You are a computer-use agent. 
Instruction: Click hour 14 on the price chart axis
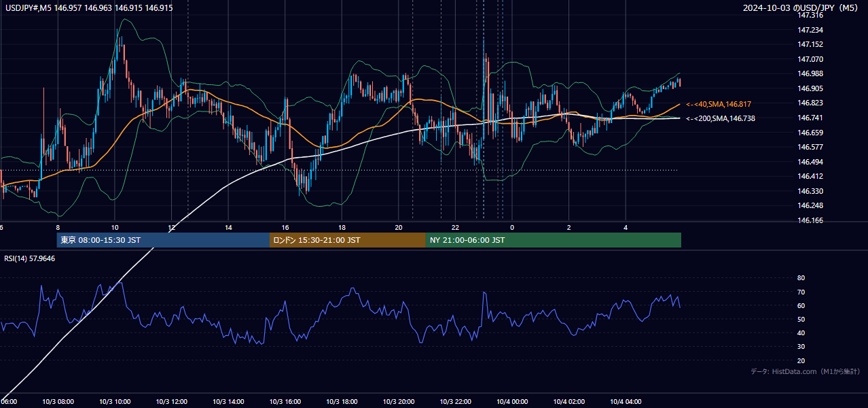pyautogui.click(x=229, y=228)
